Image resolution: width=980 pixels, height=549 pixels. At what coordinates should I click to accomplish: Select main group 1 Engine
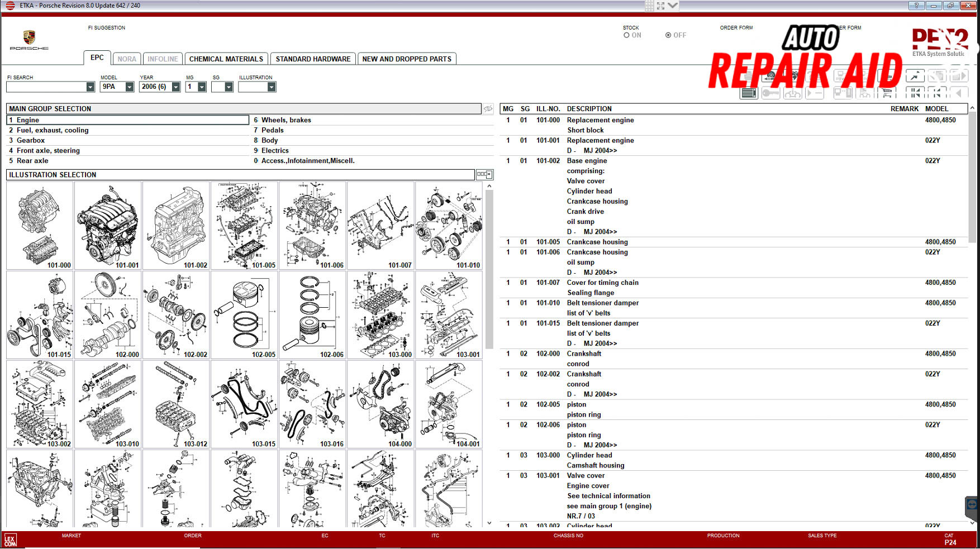click(x=128, y=120)
